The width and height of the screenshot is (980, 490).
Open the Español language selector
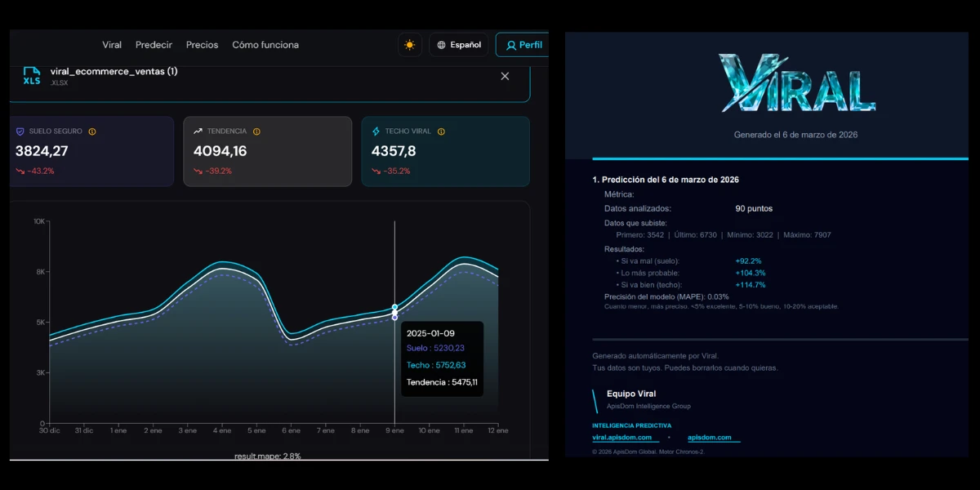(x=458, y=45)
